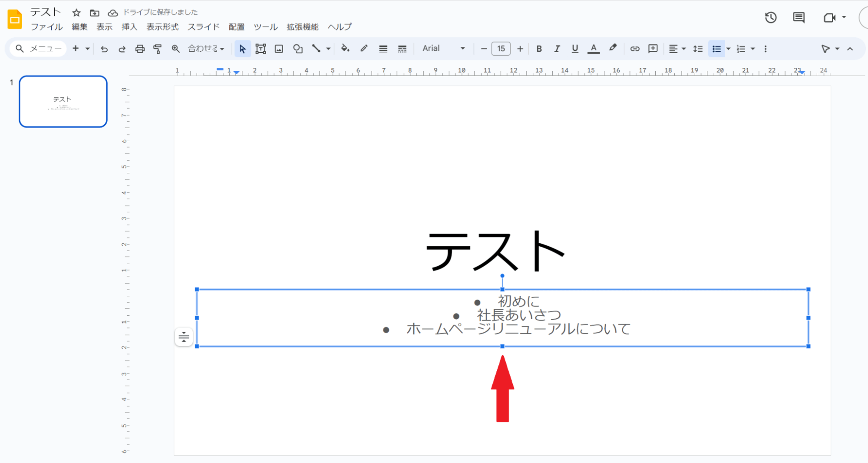Open version history clock icon
The width and height of the screenshot is (868, 463).
(x=771, y=18)
